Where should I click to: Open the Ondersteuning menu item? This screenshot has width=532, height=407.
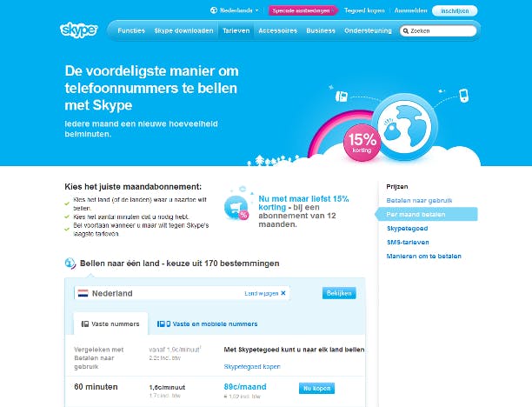pyautogui.click(x=368, y=30)
